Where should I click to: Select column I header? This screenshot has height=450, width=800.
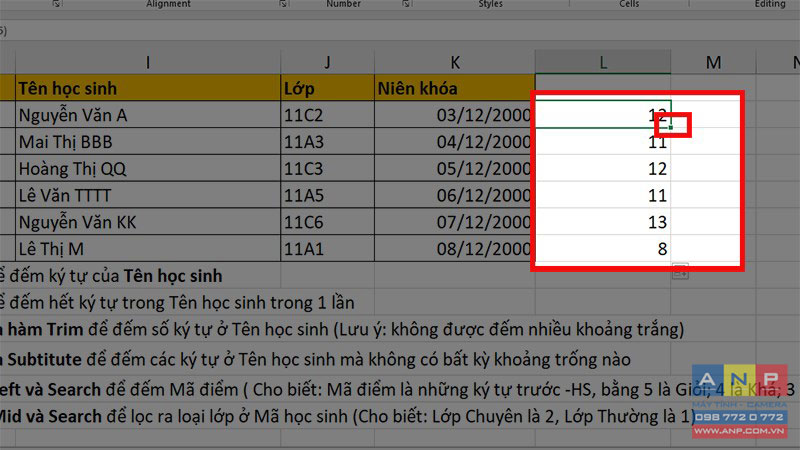pos(148,62)
